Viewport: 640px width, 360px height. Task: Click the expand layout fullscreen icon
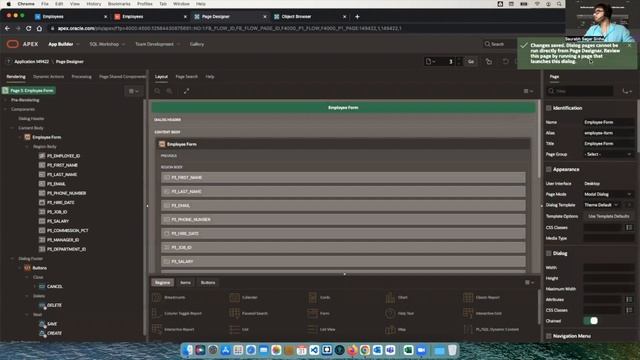coord(186,91)
